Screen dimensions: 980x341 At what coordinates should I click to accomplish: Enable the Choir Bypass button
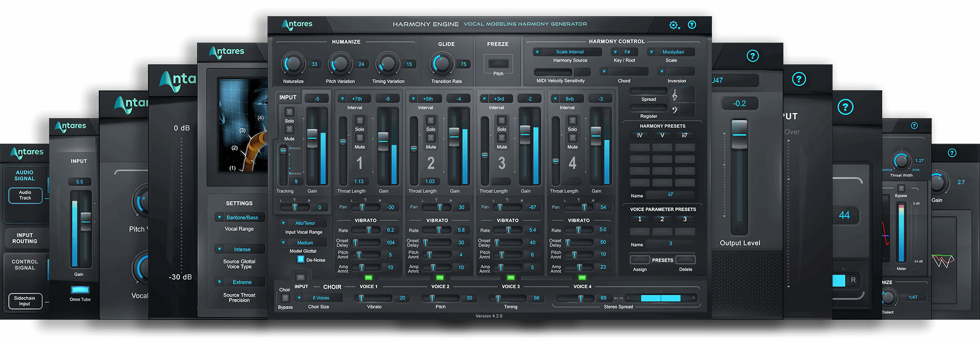click(x=285, y=298)
